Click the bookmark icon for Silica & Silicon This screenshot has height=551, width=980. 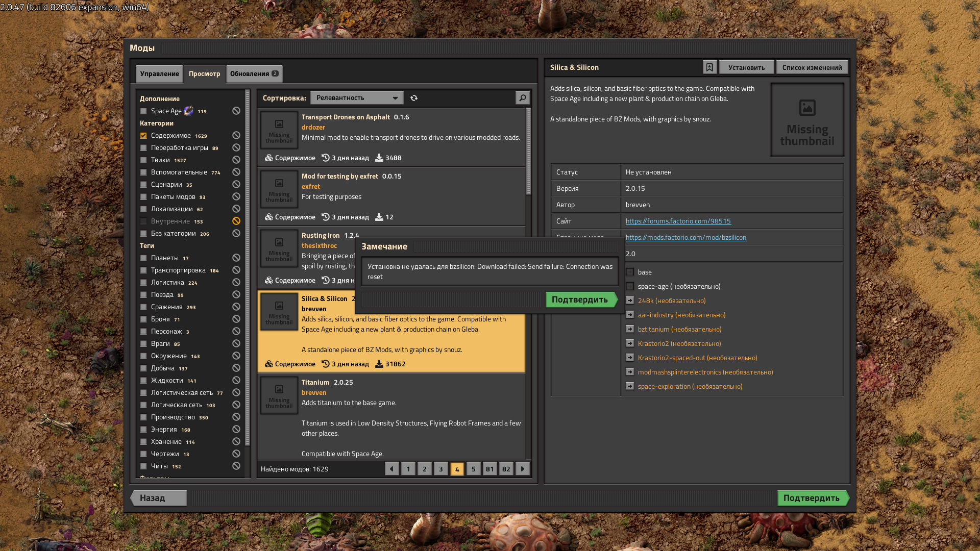pos(709,67)
